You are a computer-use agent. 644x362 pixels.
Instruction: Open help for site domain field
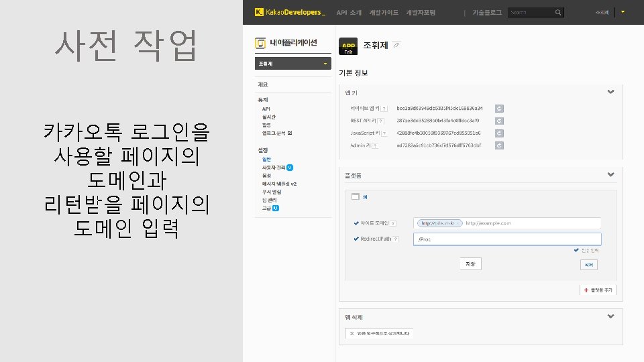pos(393,224)
